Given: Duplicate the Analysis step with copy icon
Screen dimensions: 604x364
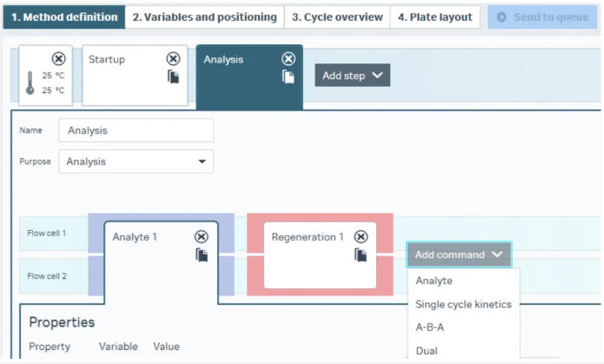Looking at the screenshot, I should [x=289, y=76].
